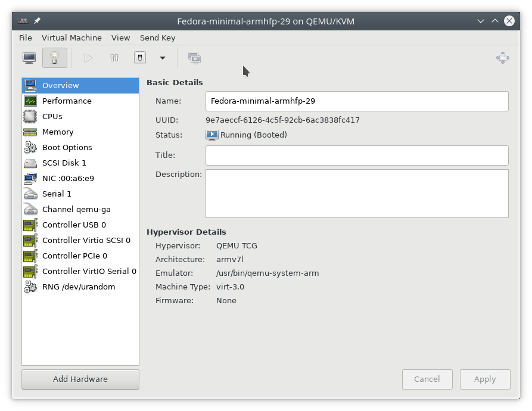Click the pin icon in title bar

[37, 21]
